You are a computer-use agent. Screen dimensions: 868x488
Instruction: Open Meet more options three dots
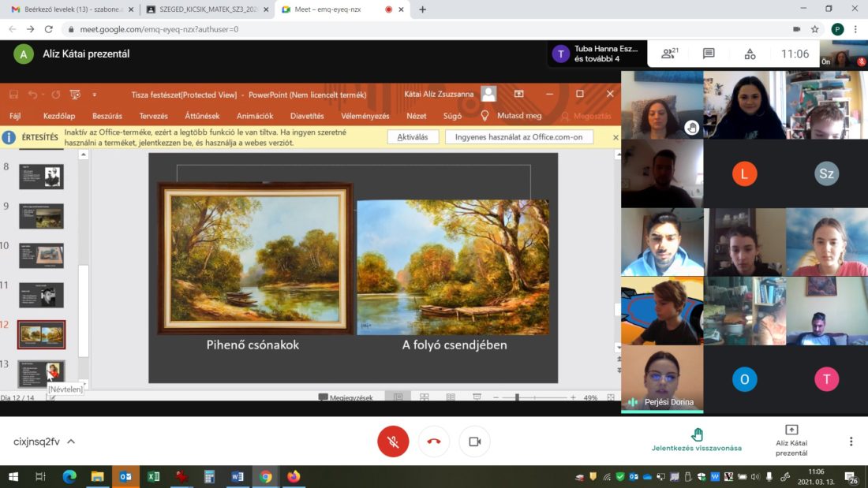click(x=851, y=441)
